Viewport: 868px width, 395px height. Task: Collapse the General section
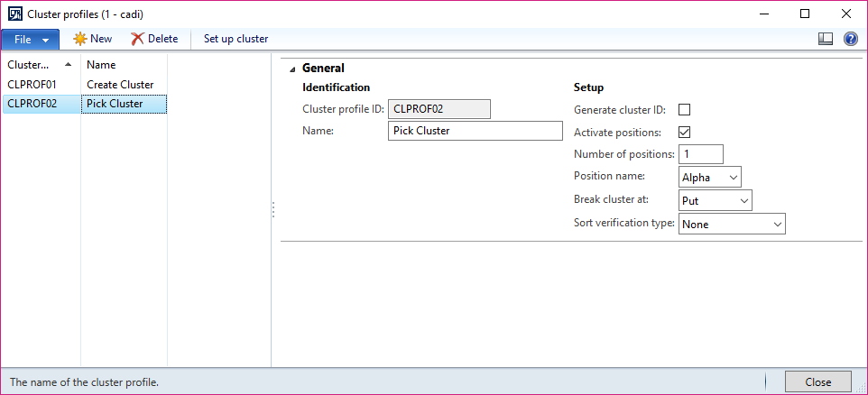click(292, 69)
